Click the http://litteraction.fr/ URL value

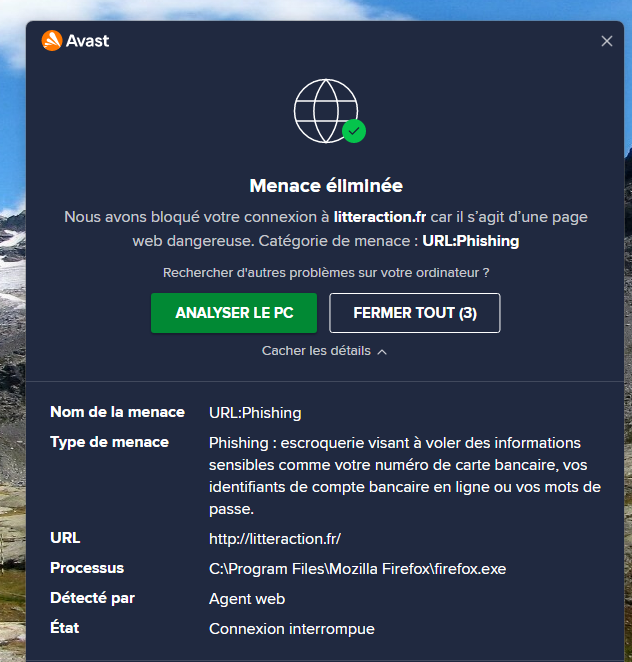[275, 539]
